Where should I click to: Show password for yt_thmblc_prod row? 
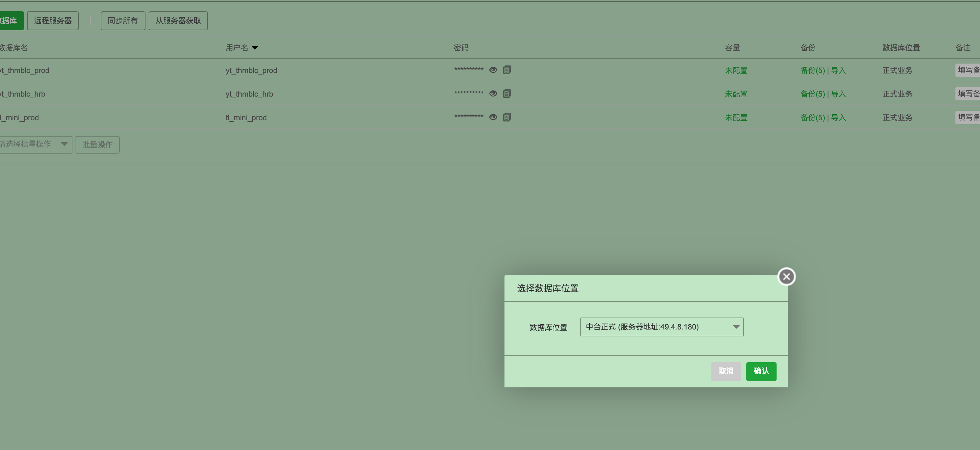tap(493, 70)
